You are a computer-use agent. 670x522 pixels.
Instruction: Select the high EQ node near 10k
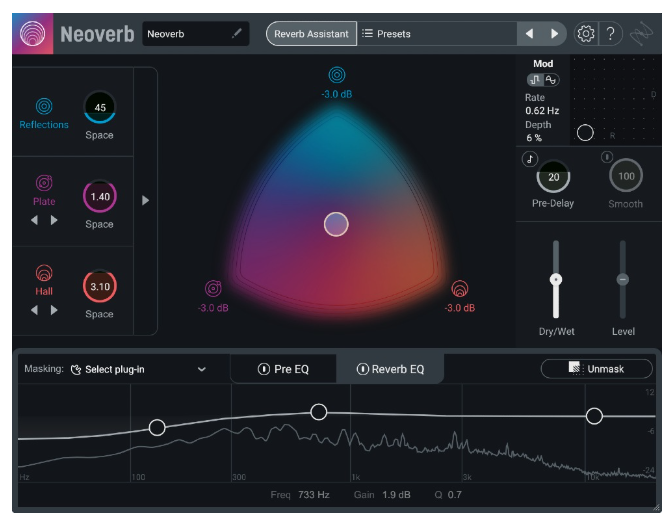click(x=594, y=416)
